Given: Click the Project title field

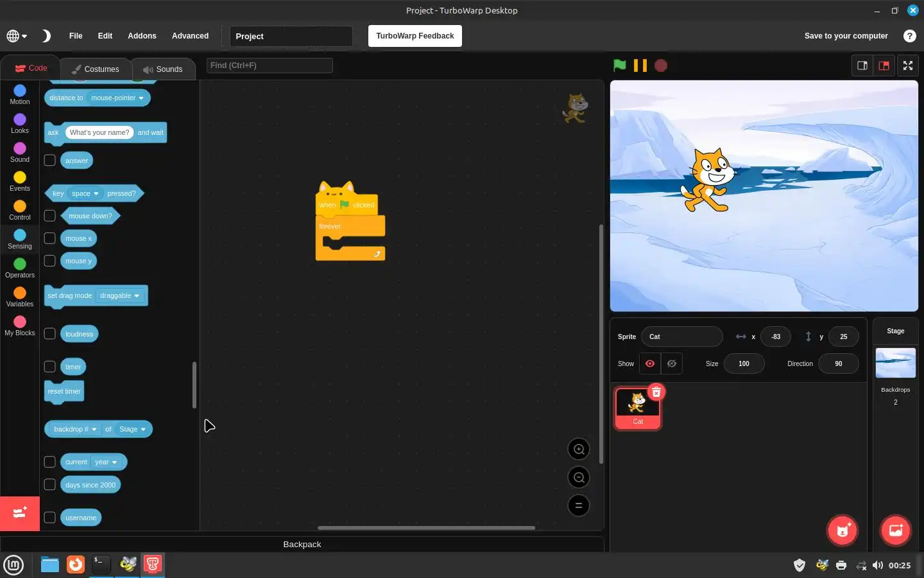Looking at the screenshot, I should [x=291, y=36].
